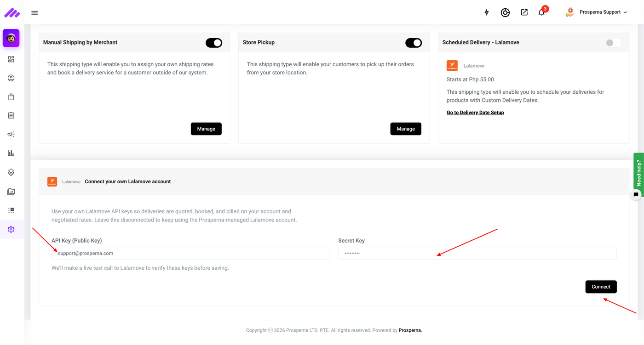
Task: Click the 'Starts at Php 55.00' text
Action: pyautogui.click(x=470, y=79)
